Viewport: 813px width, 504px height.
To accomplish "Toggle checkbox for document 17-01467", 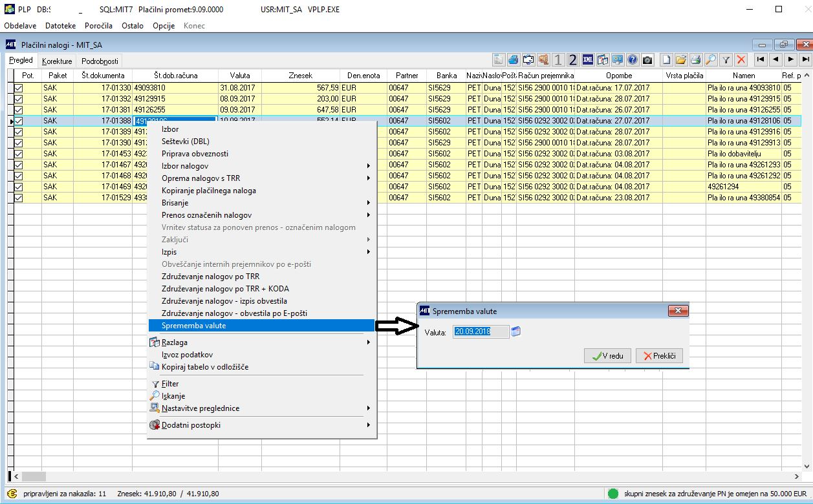I will [x=18, y=165].
